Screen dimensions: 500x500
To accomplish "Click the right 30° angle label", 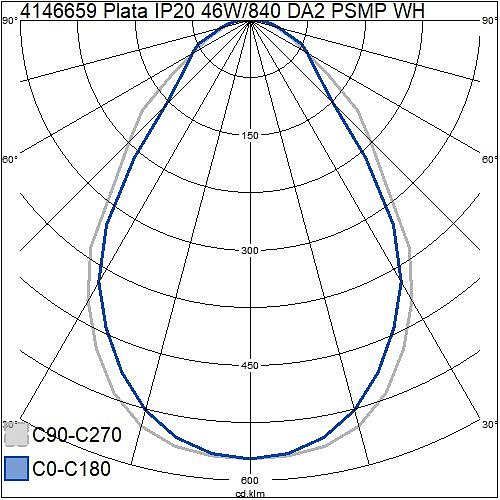I will pos(490,425).
